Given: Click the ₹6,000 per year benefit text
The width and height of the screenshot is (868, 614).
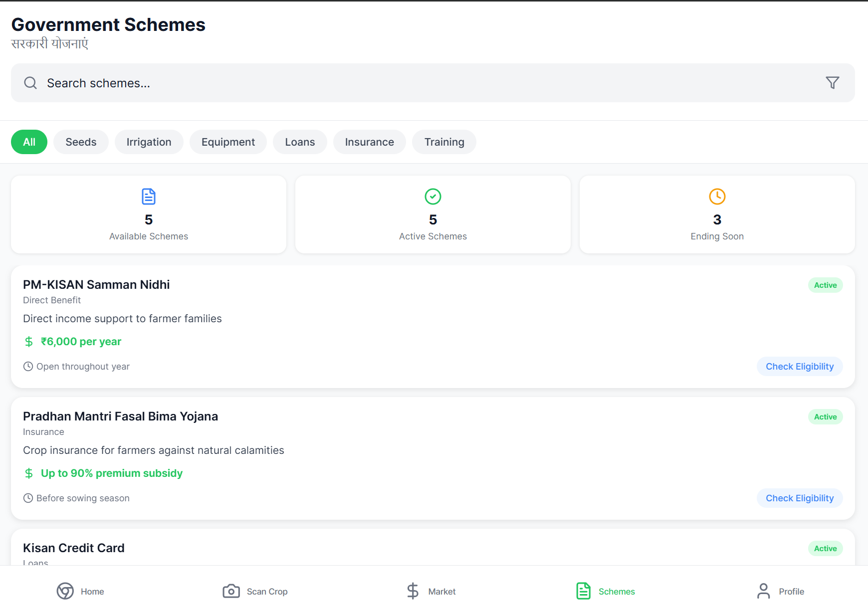Looking at the screenshot, I should tap(81, 342).
